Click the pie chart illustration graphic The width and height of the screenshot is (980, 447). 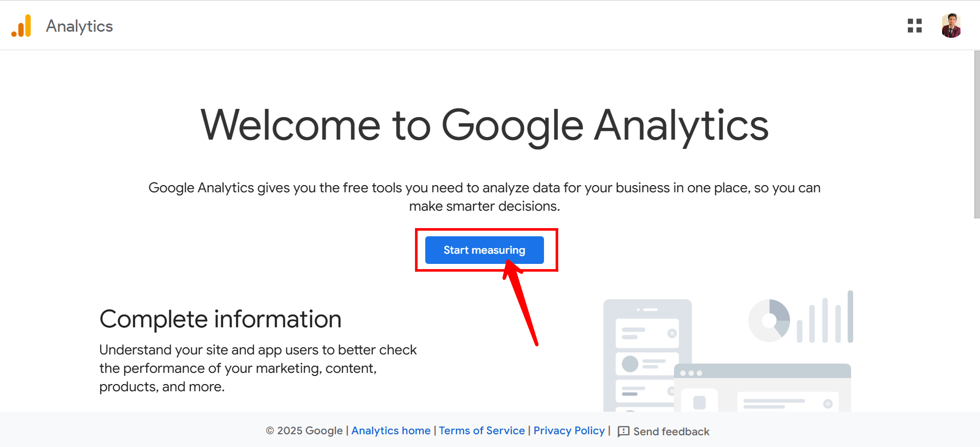[x=769, y=321]
